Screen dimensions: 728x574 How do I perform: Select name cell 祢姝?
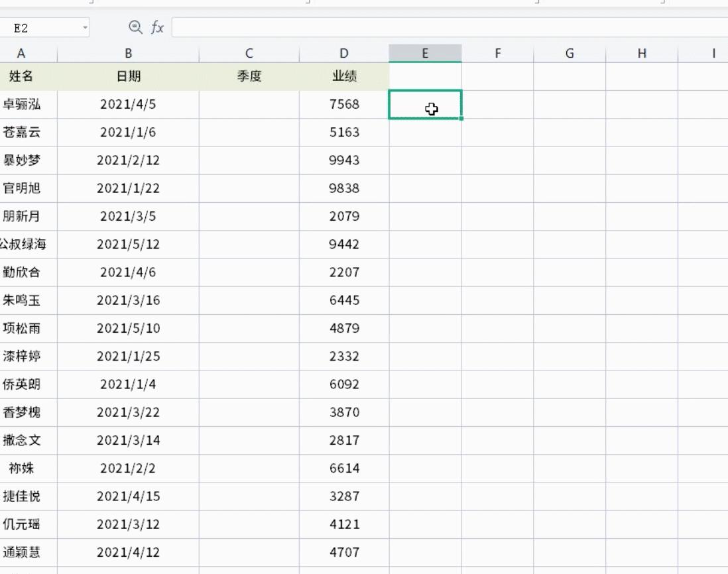click(28, 469)
